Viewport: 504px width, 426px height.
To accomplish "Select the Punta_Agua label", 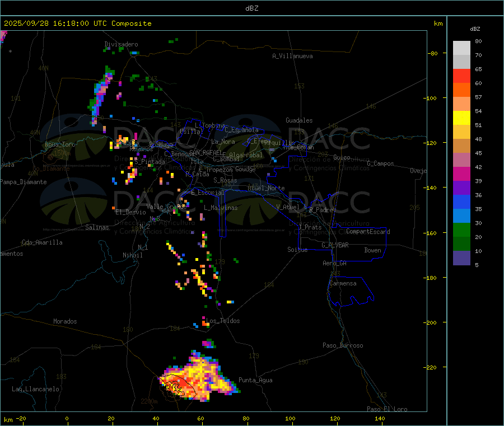I will 255,380.
